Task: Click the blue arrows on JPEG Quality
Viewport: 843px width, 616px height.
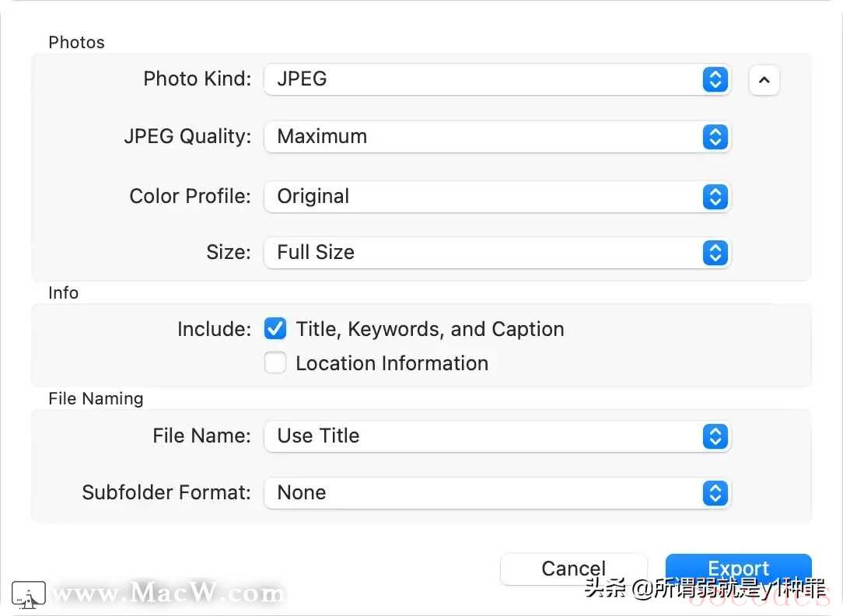Action: 715,137
